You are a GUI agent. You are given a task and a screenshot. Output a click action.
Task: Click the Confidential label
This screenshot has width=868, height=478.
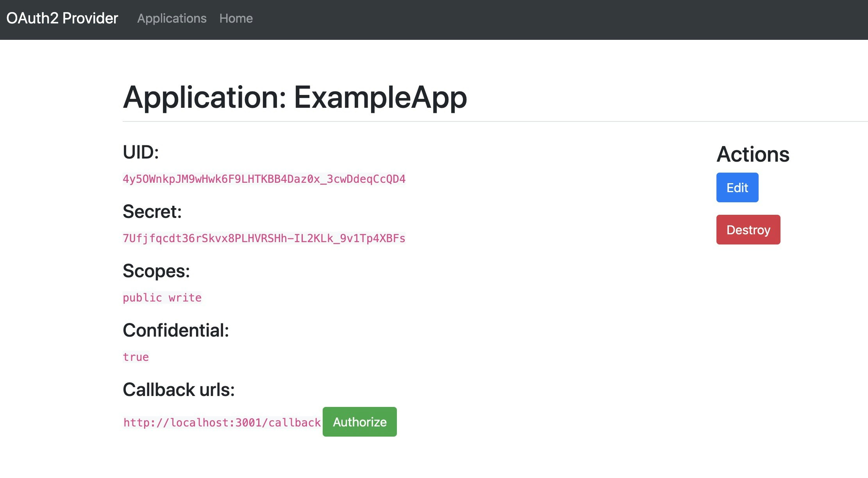(176, 330)
